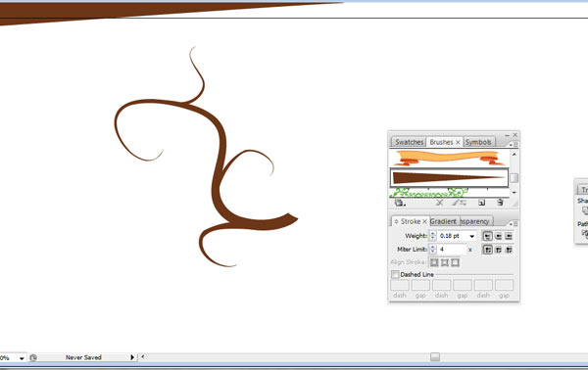Viewport: 588px width, 370px height.
Task: Align the stroke to center
Action: click(434, 262)
